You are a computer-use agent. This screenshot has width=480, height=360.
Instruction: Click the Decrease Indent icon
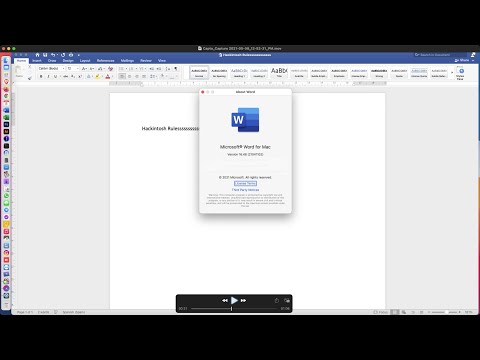pos(152,69)
